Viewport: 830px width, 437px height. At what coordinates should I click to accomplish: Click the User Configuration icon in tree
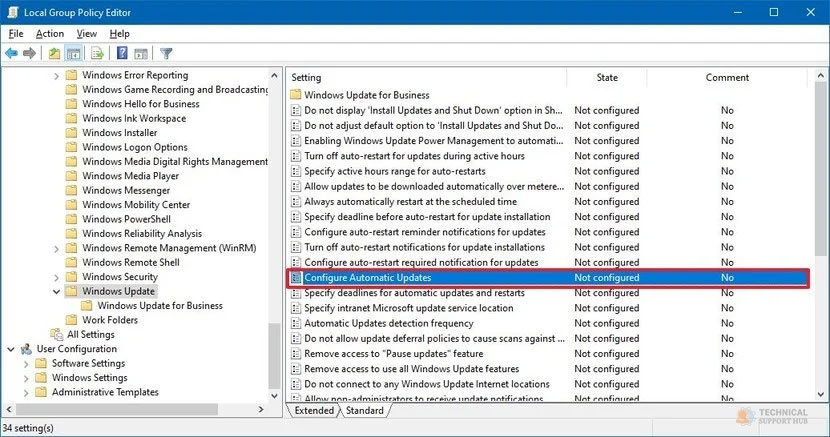[26, 349]
